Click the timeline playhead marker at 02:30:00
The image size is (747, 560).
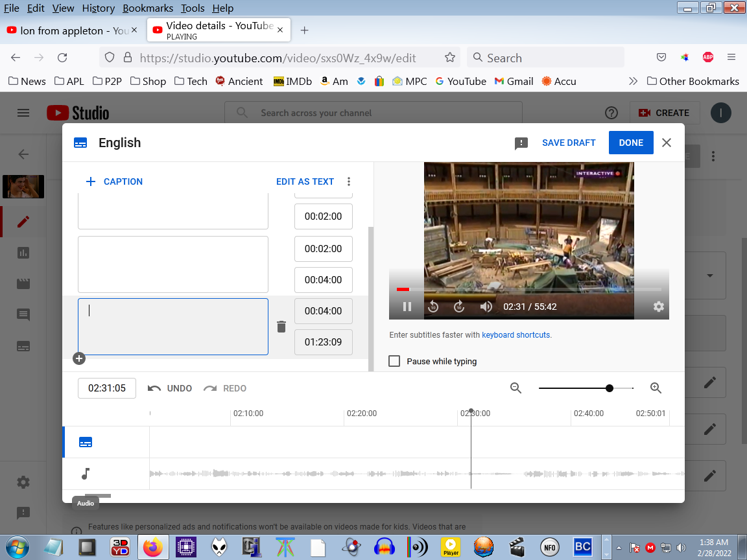471,411
